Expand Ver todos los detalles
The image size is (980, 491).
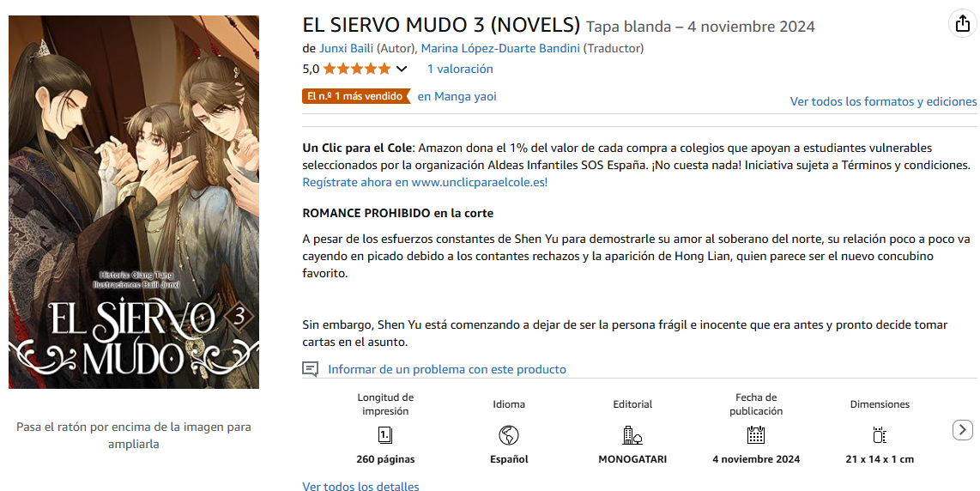pos(360,486)
